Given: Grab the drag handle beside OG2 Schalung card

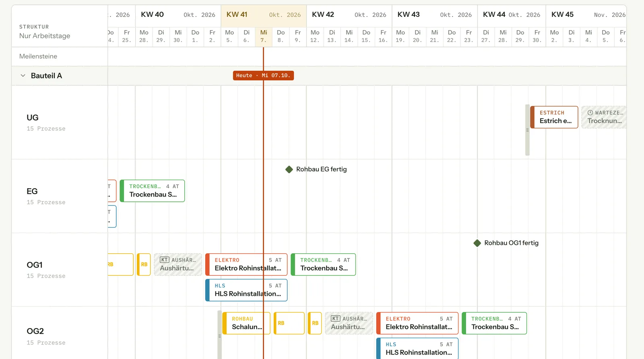Looking at the screenshot, I should [219, 335].
